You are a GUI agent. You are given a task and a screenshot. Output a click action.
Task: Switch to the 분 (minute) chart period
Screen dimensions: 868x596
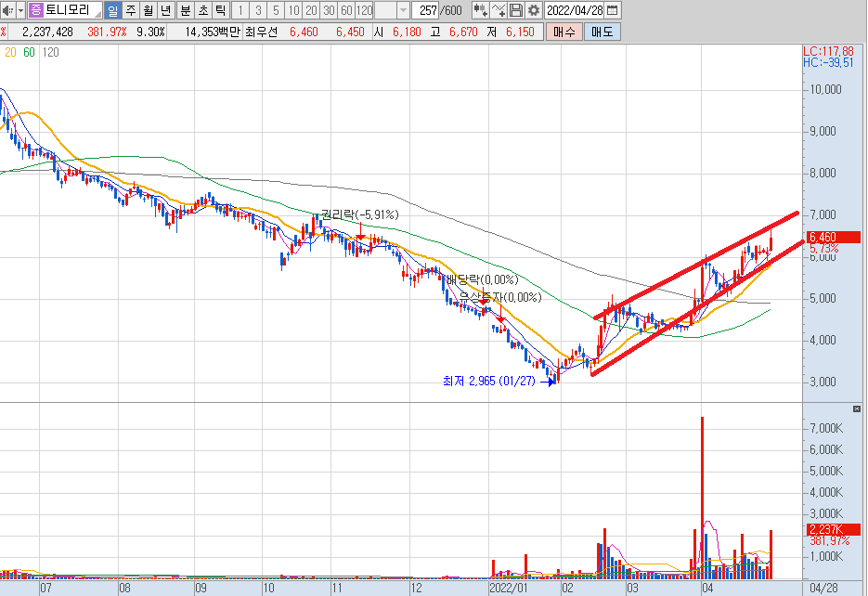tap(186, 10)
